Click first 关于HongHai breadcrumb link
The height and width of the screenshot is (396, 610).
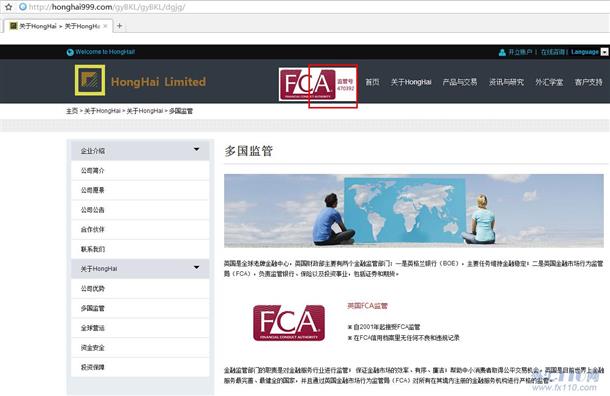(102, 111)
